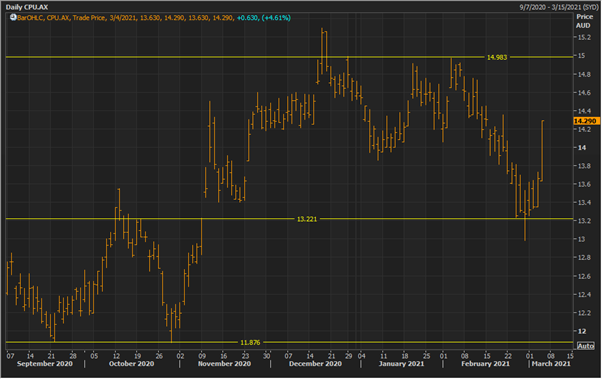Click November 2020 on time axis
Image resolution: width=602 pixels, height=379 pixels.
224,364
